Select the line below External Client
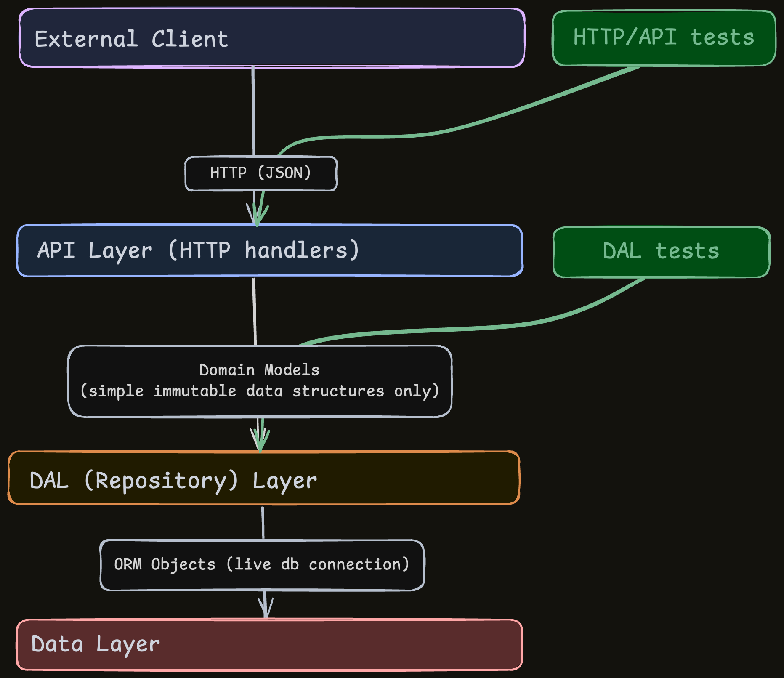Image resolution: width=784 pixels, height=678 pixels. coord(253,109)
